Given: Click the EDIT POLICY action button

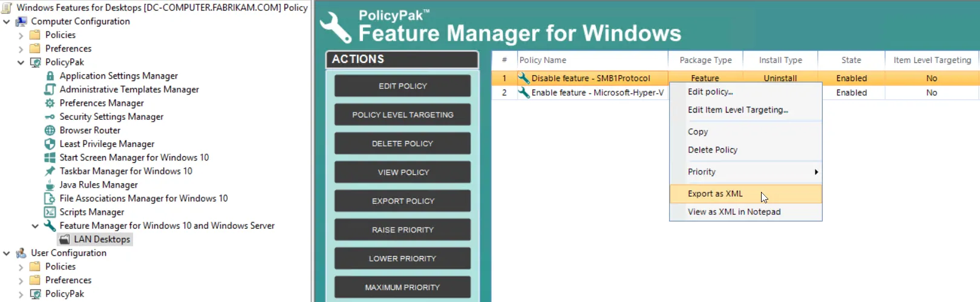Looking at the screenshot, I should pos(402,86).
